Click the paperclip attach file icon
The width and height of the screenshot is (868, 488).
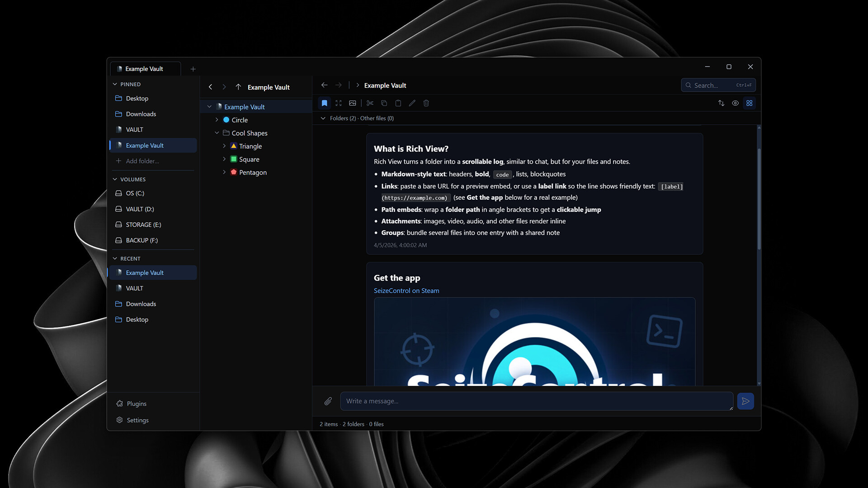[x=328, y=401]
